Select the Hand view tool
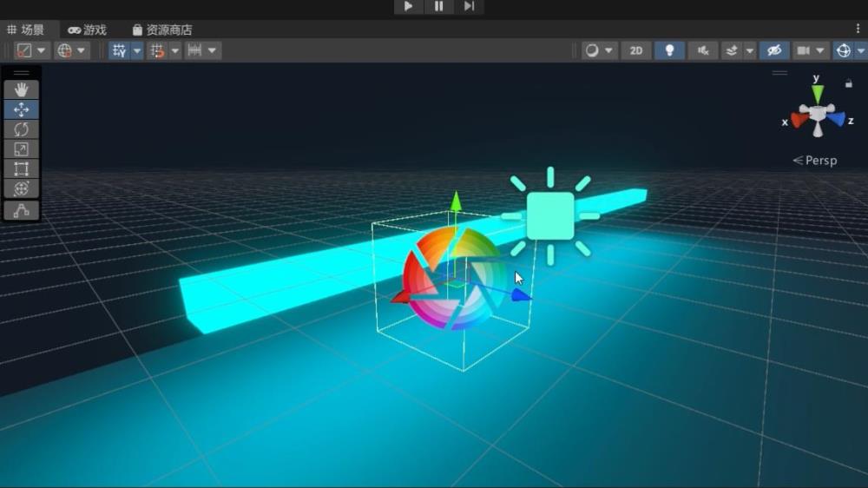The image size is (868, 488). [x=21, y=89]
